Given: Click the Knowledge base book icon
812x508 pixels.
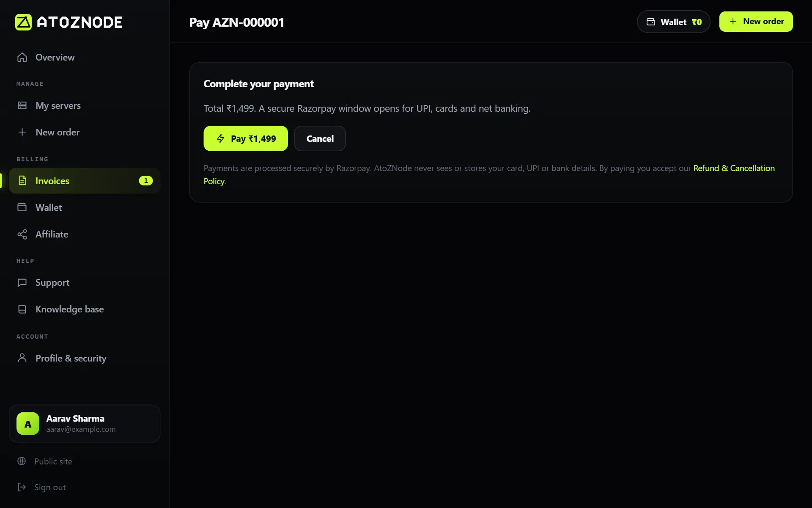Looking at the screenshot, I should click(x=22, y=309).
